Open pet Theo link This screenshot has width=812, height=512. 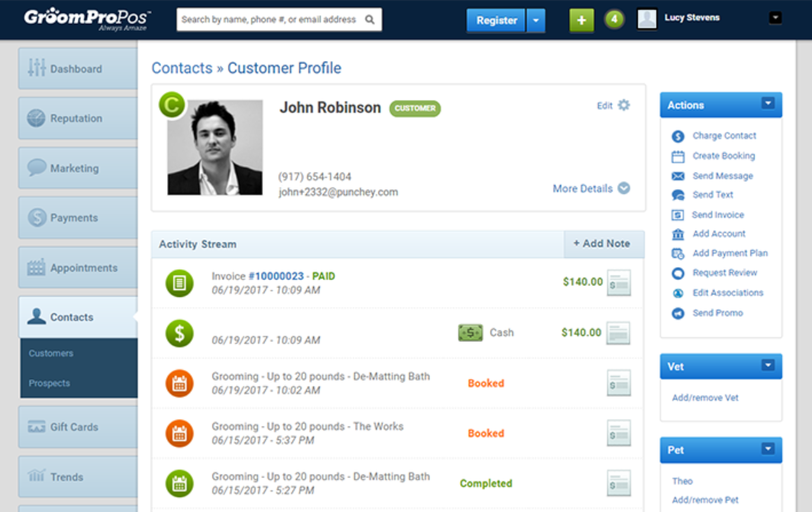pyautogui.click(x=682, y=481)
